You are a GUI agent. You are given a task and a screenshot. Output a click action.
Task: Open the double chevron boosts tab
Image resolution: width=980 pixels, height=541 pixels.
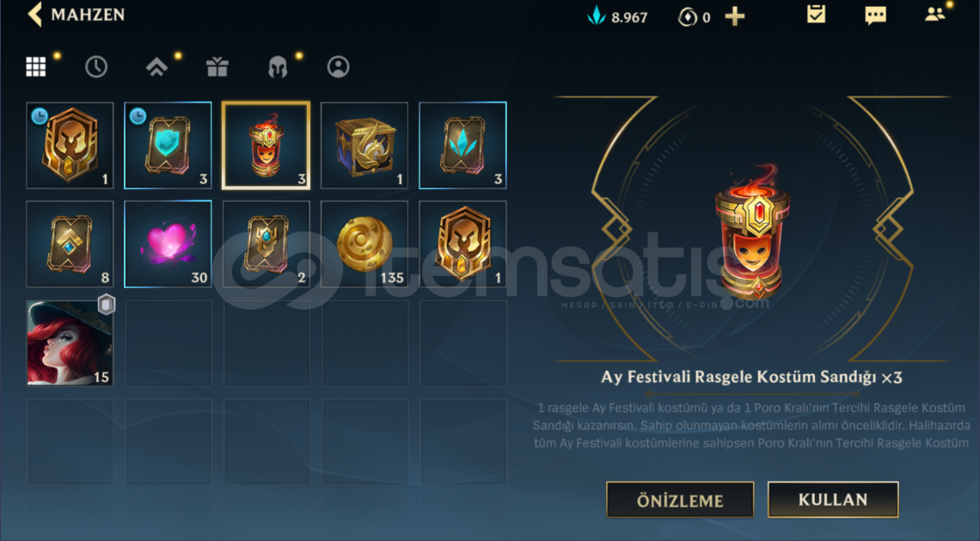coord(156,67)
